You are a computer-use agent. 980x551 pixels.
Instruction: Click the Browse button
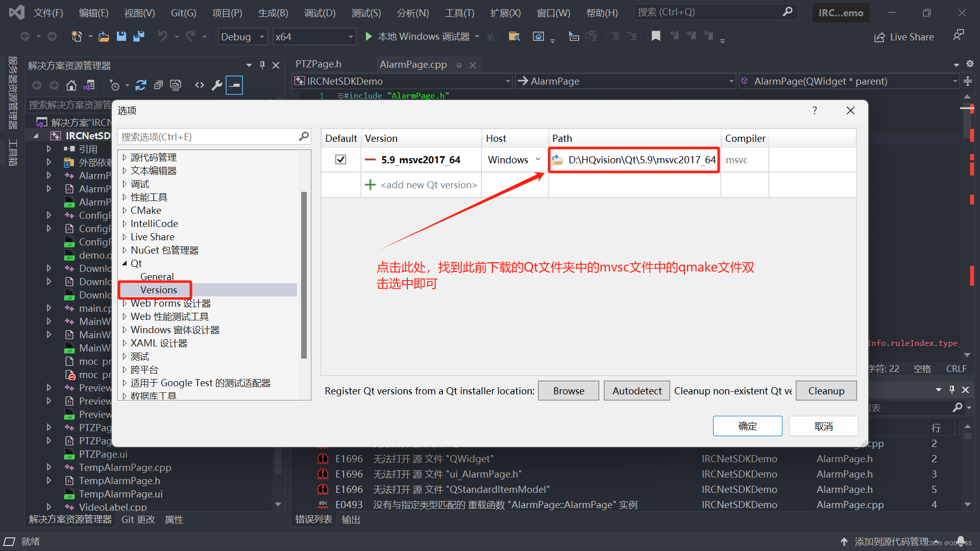(569, 391)
